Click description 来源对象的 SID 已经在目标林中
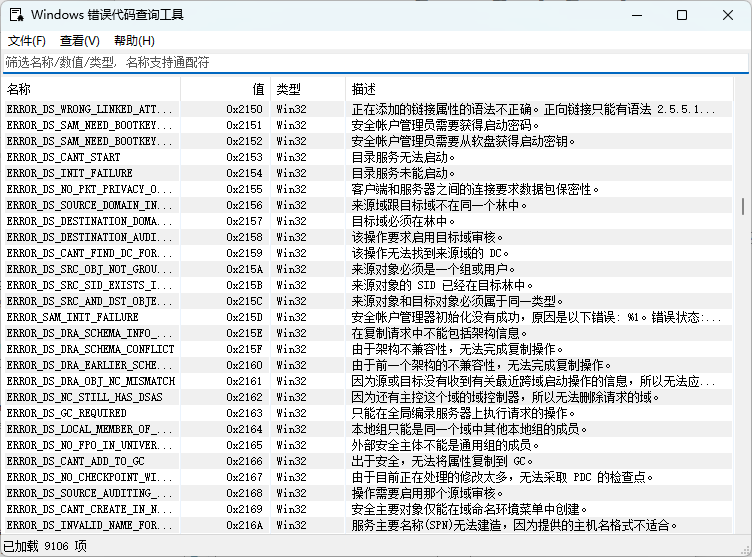Image resolution: width=752 pixels, height=557 pixels. tap(442, 285)
